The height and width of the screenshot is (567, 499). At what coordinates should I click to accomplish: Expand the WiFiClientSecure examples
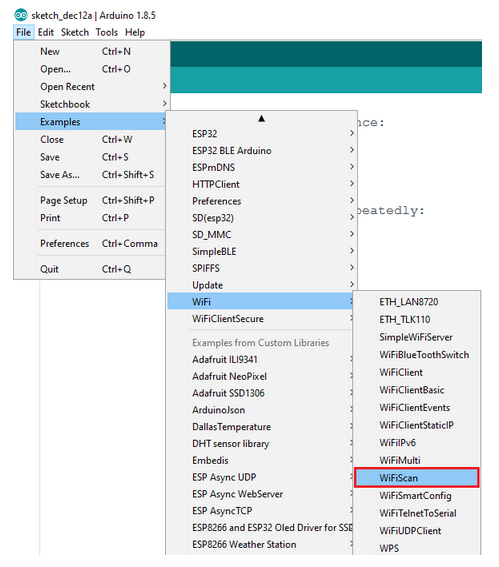pyautogui.click(x=260, y=319)
